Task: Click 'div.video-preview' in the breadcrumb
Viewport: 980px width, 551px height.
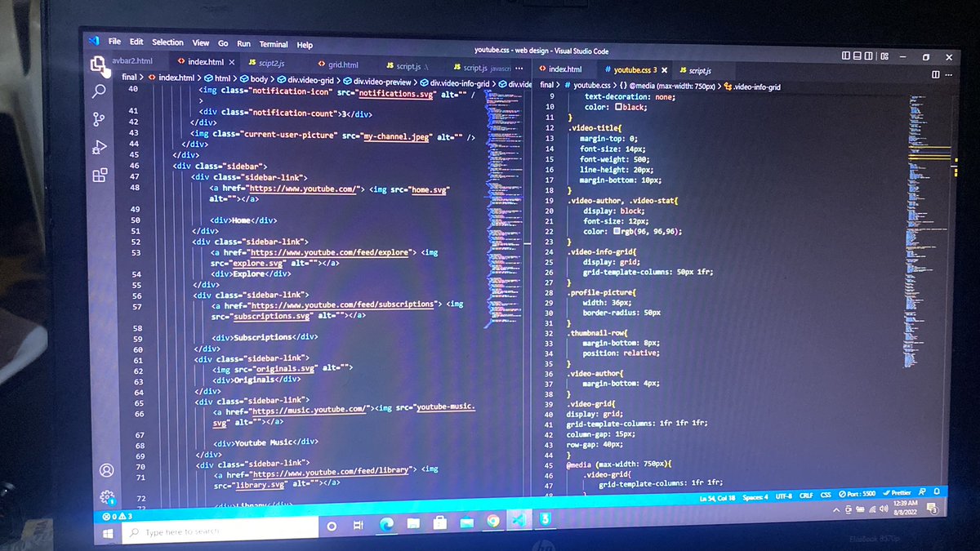Action: [x=379, y=81]
